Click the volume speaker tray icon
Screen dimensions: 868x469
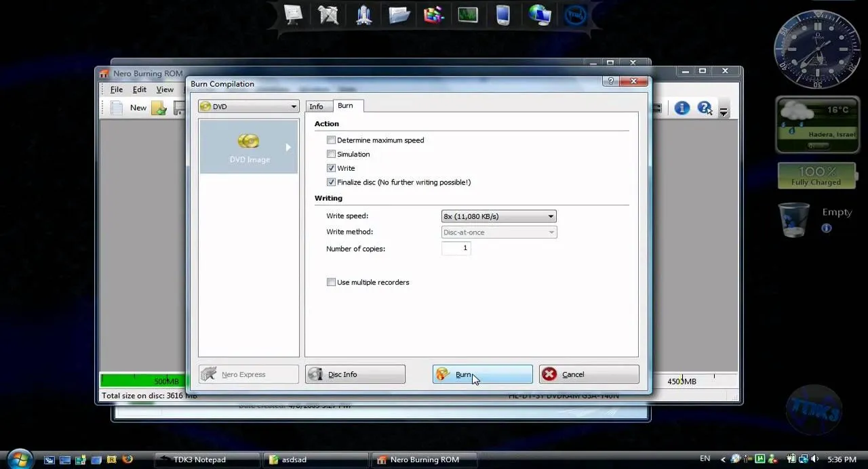pos(814,460)
